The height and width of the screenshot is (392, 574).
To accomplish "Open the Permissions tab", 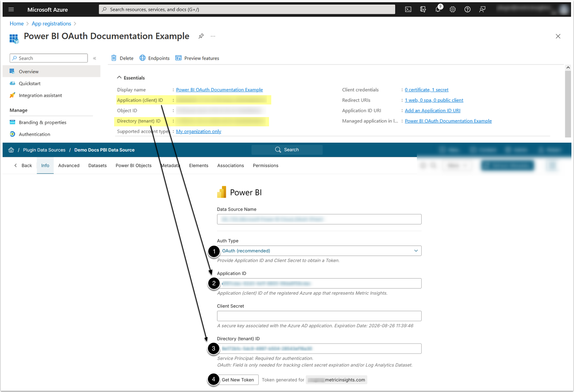I will click(x=266, y=166).
